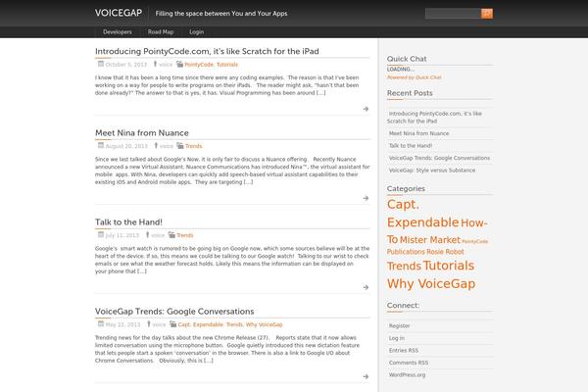Click the read-more arrow under Google Conversations post
Screen dimensions: 588x392
click(366, 376)
